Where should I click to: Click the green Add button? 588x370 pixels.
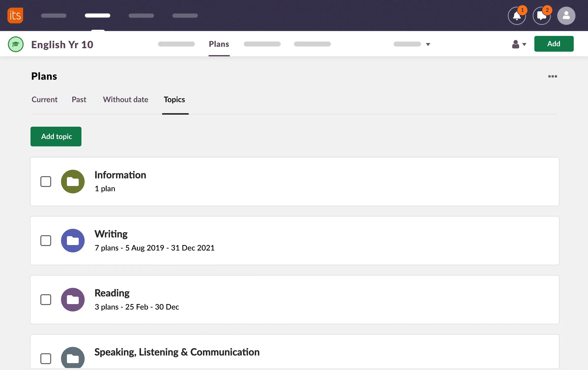(x=554, y=44)
